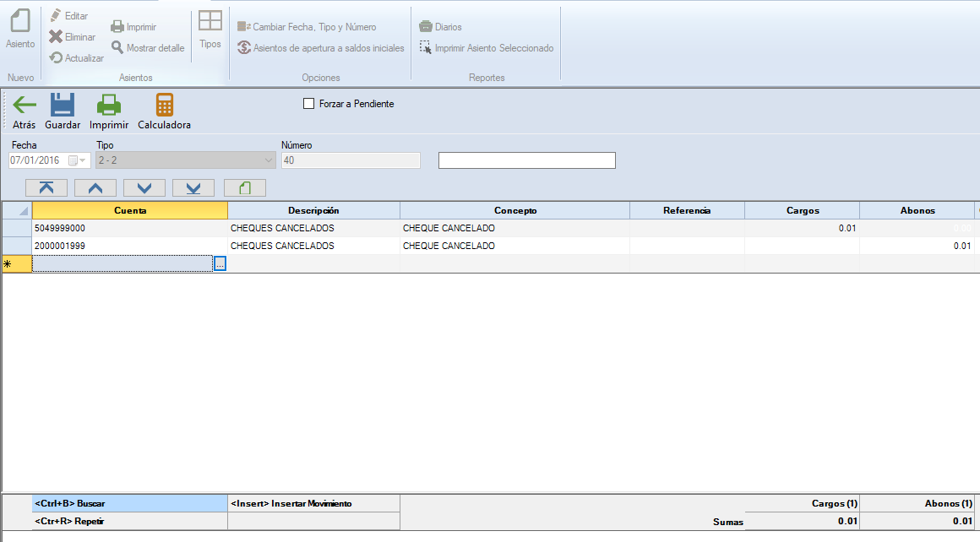Click the empty text field beside Número

click(x=526, y=160)
